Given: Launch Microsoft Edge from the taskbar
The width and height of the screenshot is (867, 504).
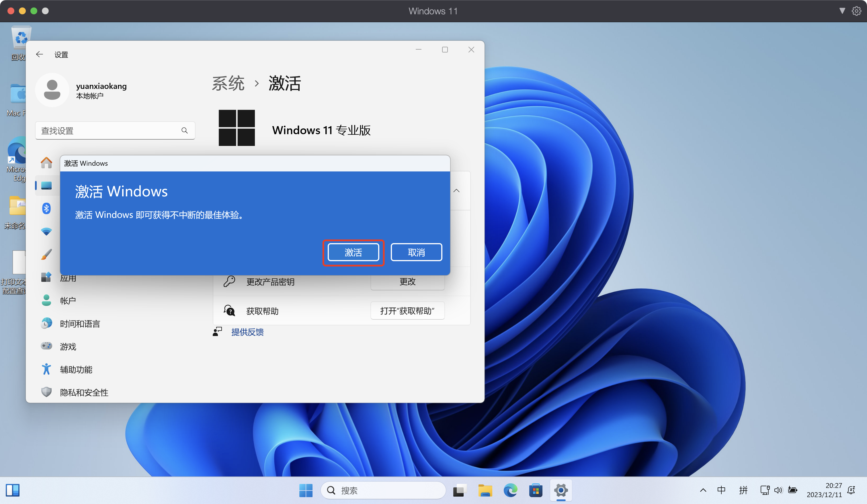Looking at the screenshot, I should click(x=511, y=490).
